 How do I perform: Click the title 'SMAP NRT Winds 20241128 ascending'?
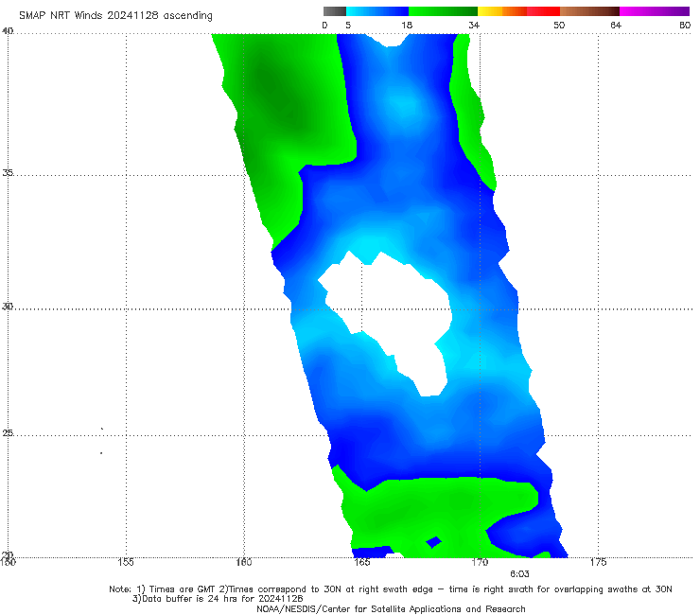pyautogui.click(x=115, y=16)
